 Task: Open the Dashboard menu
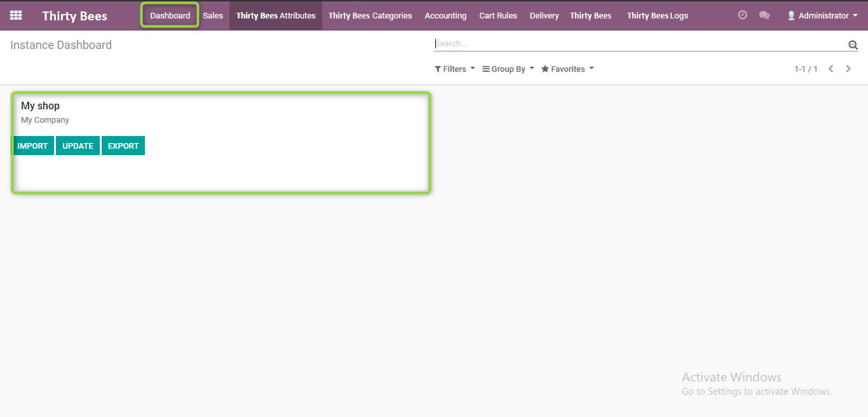pos(170,15)
